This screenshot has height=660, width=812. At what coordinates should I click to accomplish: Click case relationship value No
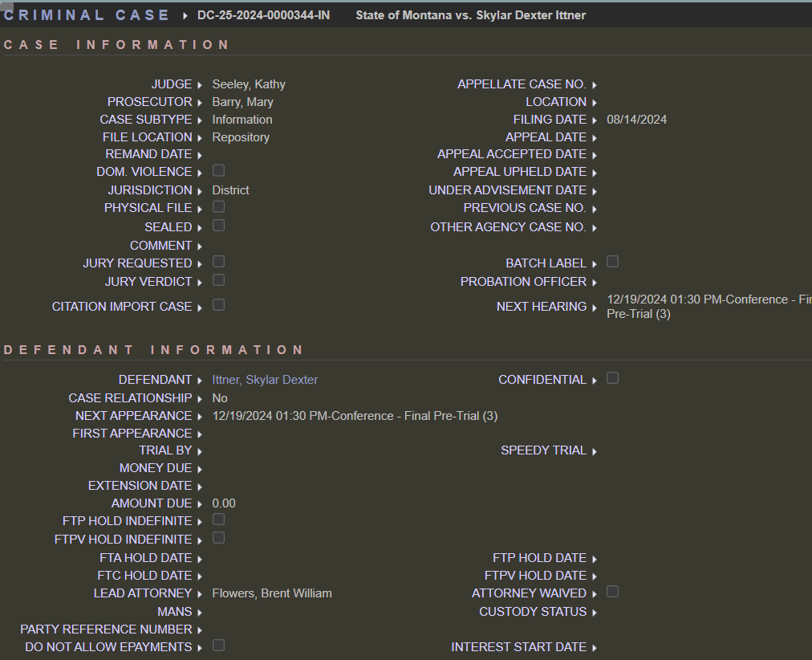click(x=220, y=398)
